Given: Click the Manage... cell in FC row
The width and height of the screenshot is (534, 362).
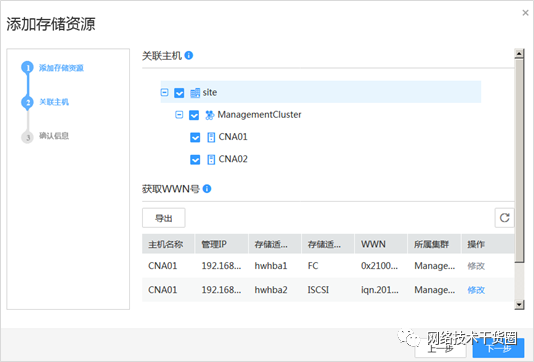Looking at the screenshot, I should 435,266.
